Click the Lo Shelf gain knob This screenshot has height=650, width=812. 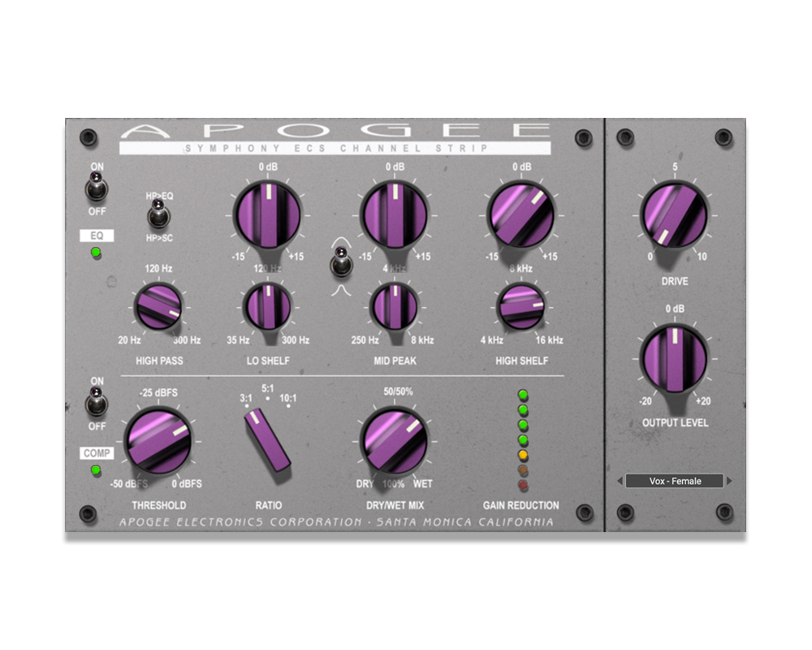point(268,214)
